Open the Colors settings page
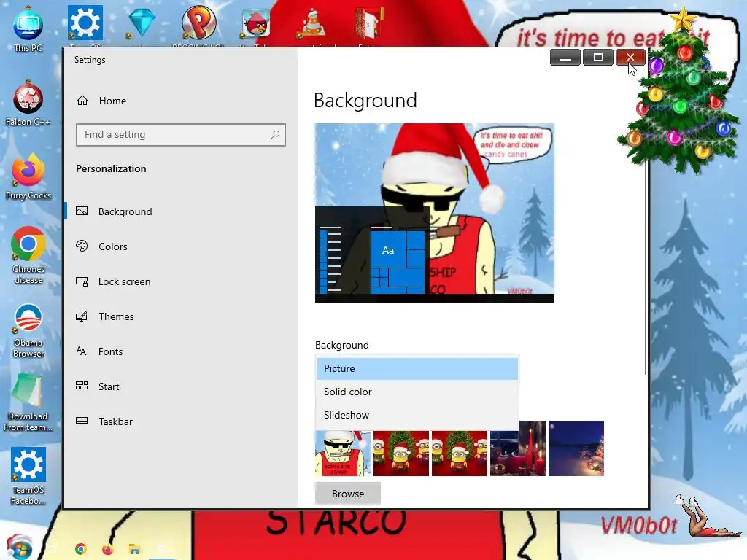Image resolution: width=747 pixels, height=560 pixels. pos(181,246)
